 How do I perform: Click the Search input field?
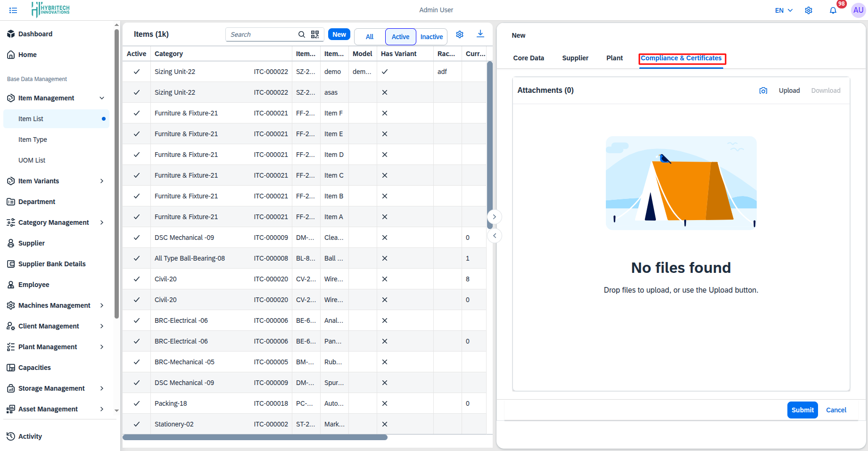click(262, 34)
